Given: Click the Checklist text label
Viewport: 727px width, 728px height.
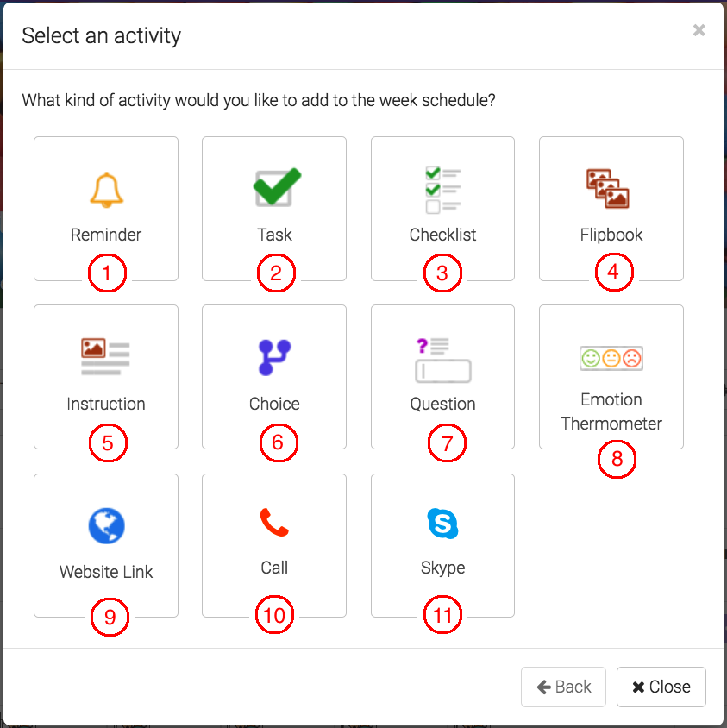Looking at the screenshot, I should point(442,235).
